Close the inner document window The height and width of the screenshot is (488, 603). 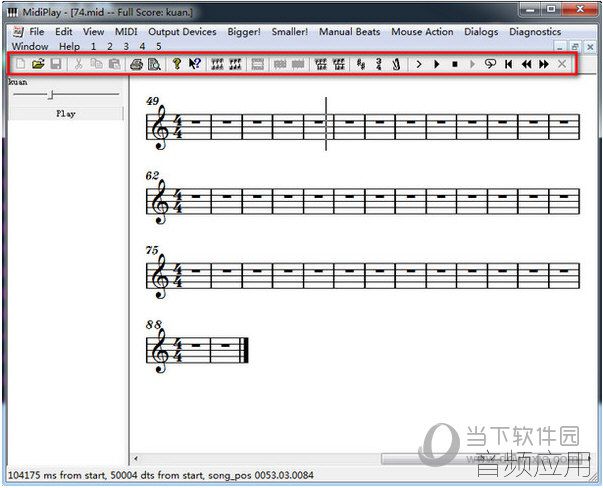590,47
